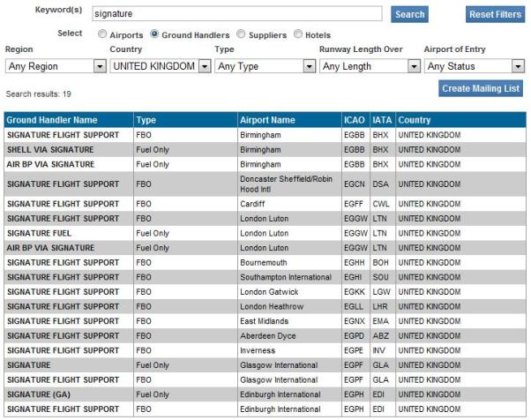Open AIR BP VIA SIGNATURE at London Luton
Image resolution: width=531 pixels, height=420 pixels.
(50, 248)
